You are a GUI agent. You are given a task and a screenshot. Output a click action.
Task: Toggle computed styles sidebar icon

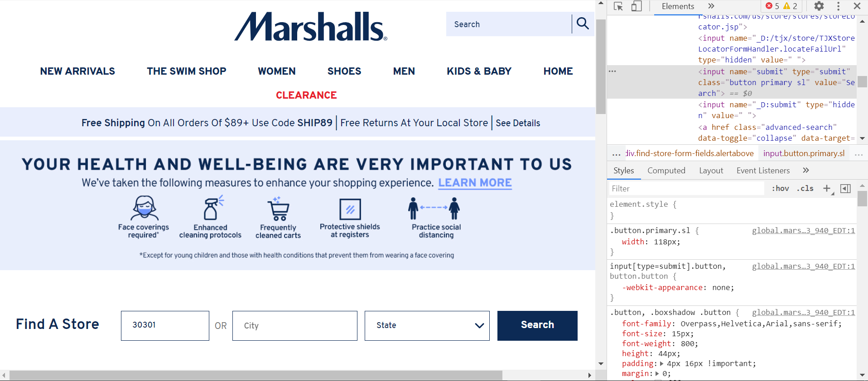coord(845,189)
